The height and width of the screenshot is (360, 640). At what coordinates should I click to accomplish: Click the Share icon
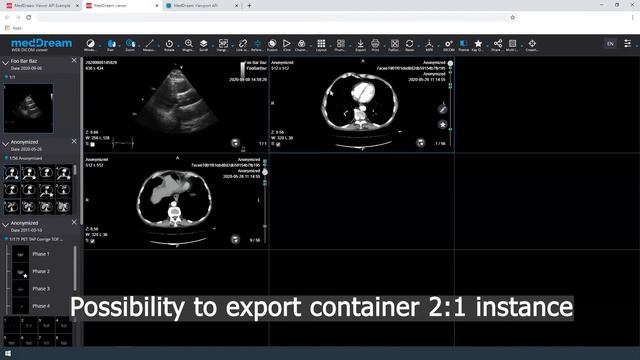(x=498, y=44)
